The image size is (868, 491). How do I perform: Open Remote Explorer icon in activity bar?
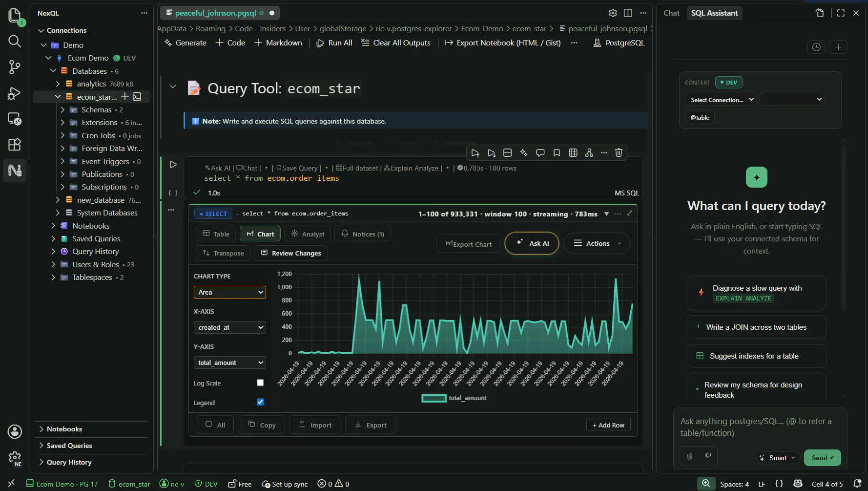(x=15, y=119)
